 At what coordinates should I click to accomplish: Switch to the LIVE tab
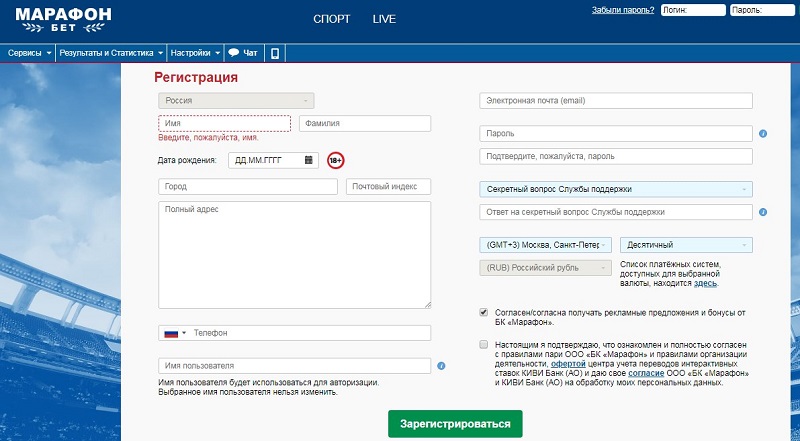point(384,19)
